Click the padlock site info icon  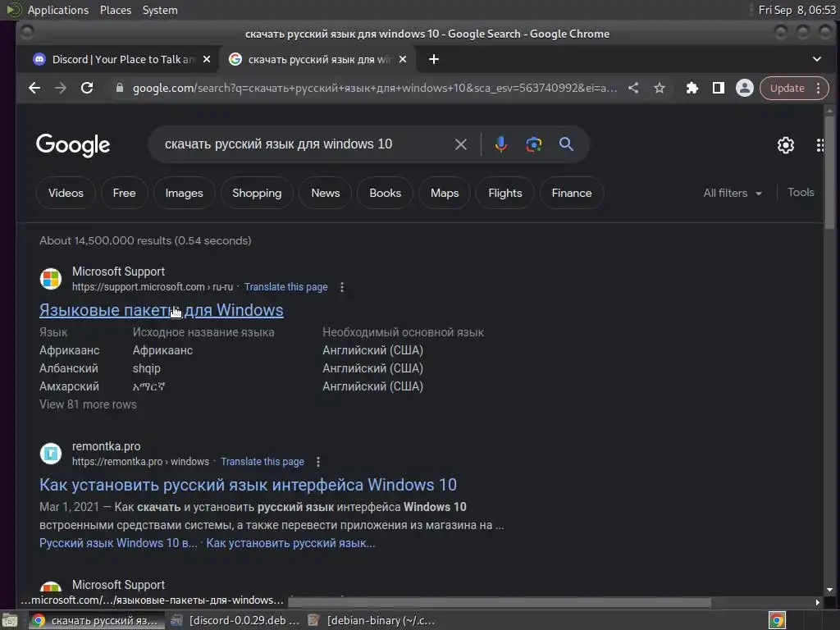pyautogui.click(x=120, y=88)
